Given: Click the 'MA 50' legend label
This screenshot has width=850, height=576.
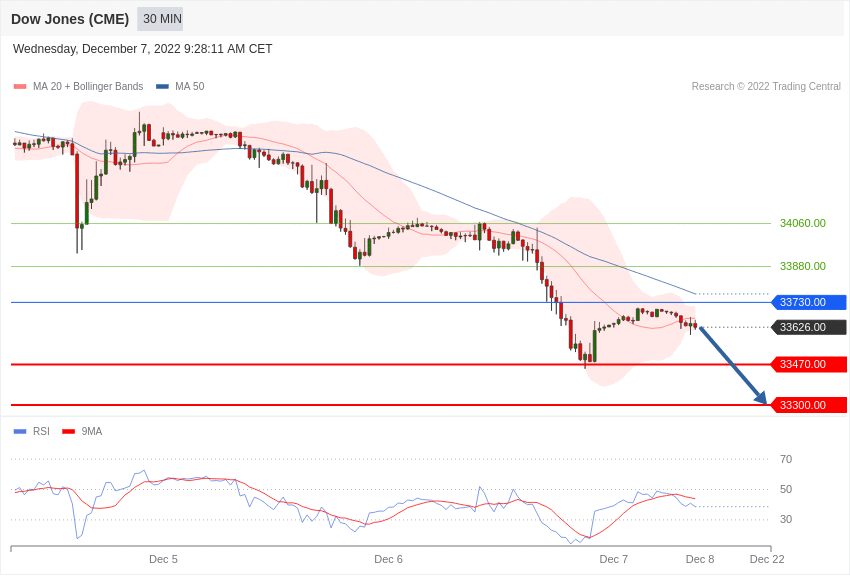Looking at the screenshot, I should click(190, 87).
